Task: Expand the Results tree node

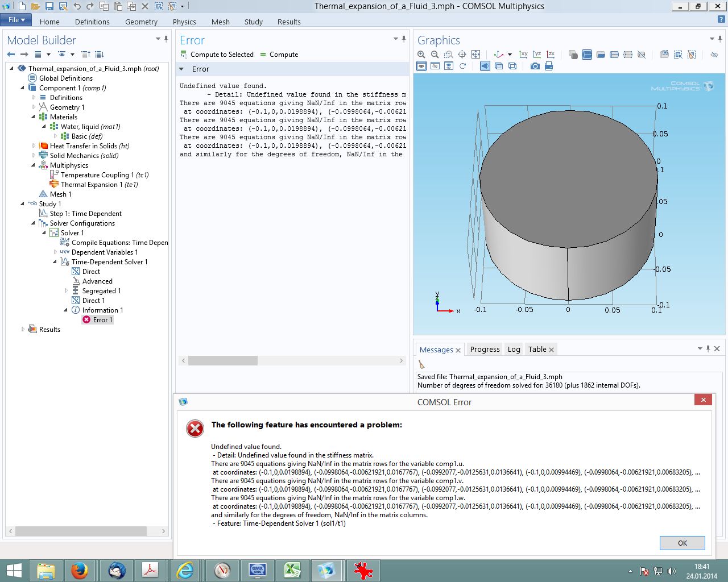Action: (x=23, y=330)
